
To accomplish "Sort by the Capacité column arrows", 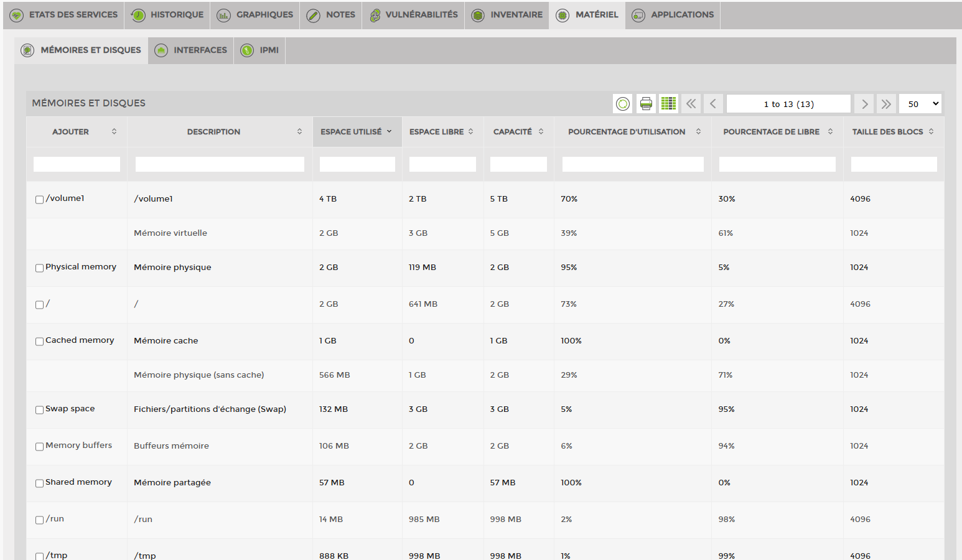I will click(x=541, y=131).
